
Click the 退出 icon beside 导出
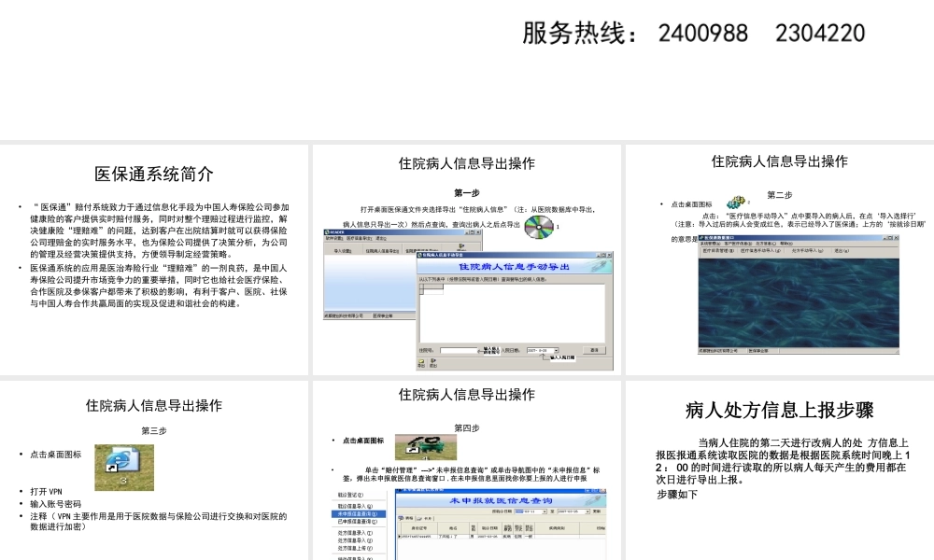(x=433, y=362)
